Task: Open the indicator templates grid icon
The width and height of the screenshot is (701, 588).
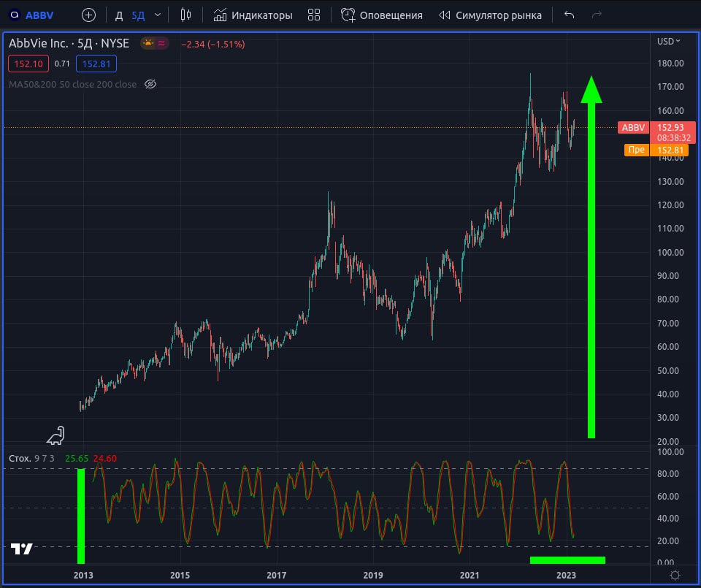Action: (x=314, y=15)
